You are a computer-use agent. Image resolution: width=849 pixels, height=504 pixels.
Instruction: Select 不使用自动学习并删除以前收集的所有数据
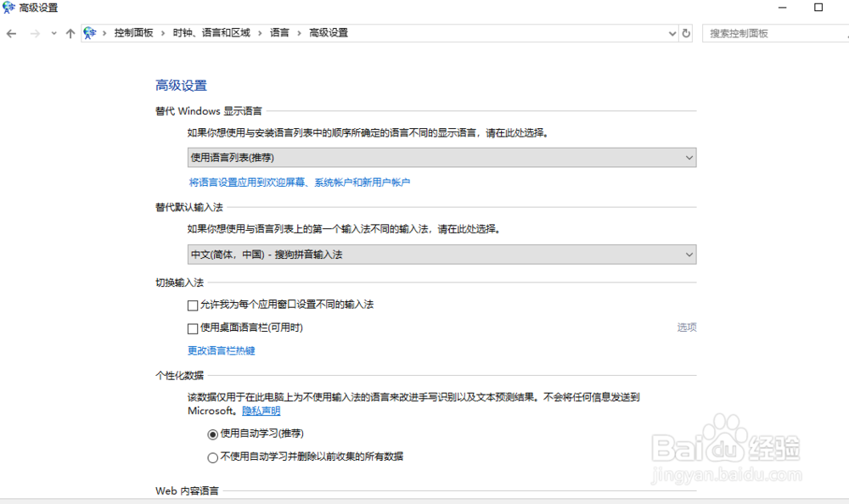click(x=213, y=456)
